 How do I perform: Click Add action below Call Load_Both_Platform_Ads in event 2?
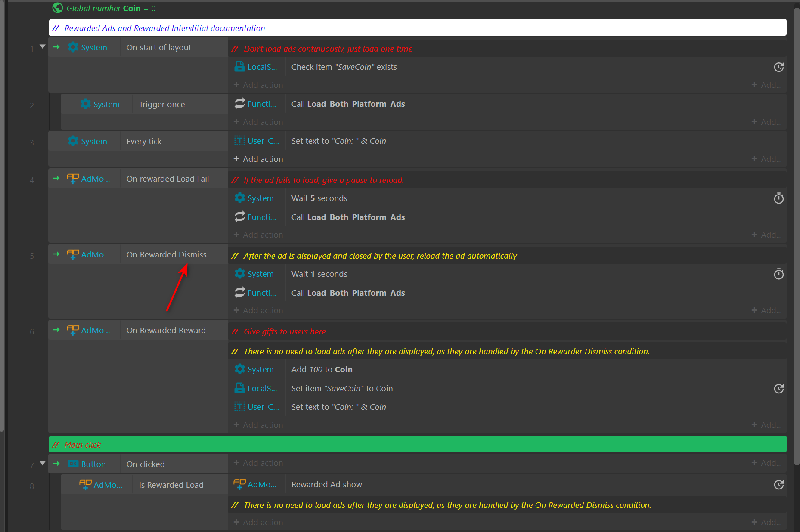tap(258, 122)
